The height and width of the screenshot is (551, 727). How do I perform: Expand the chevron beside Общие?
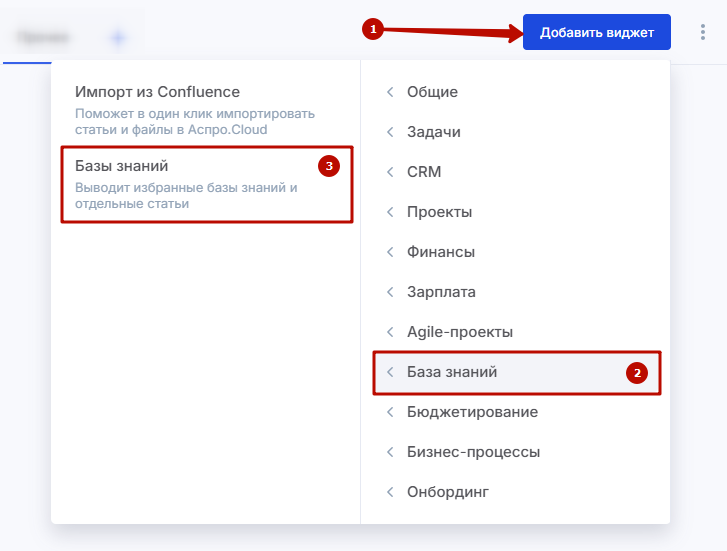(390, 92)
